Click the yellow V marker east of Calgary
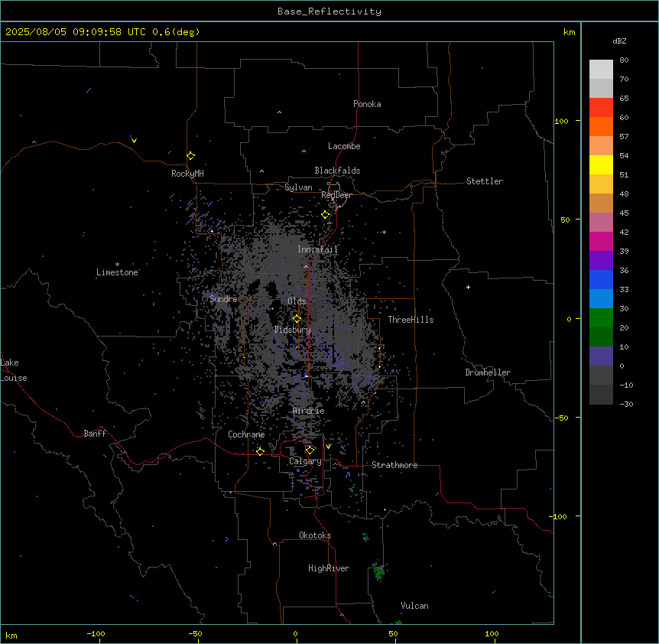659x644 pixels. click(328, 447)
